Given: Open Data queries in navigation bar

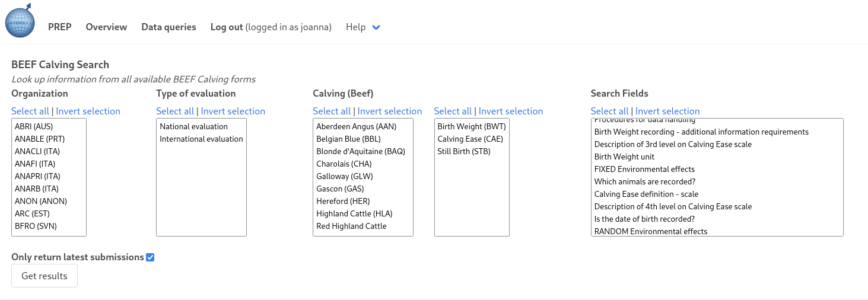Looking at the screenshot, I should click(x=168, y=27).
